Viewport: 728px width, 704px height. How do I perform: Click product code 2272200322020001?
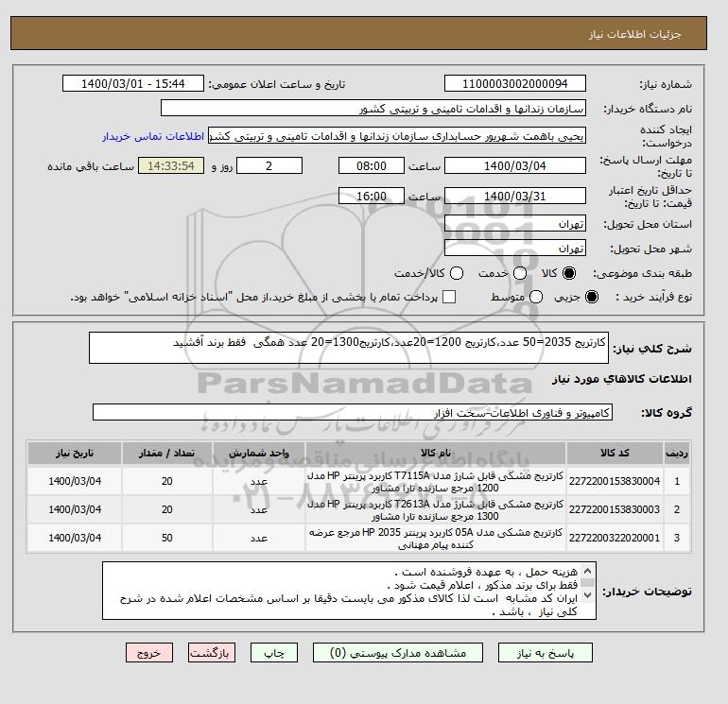click(x=615, y=538)
